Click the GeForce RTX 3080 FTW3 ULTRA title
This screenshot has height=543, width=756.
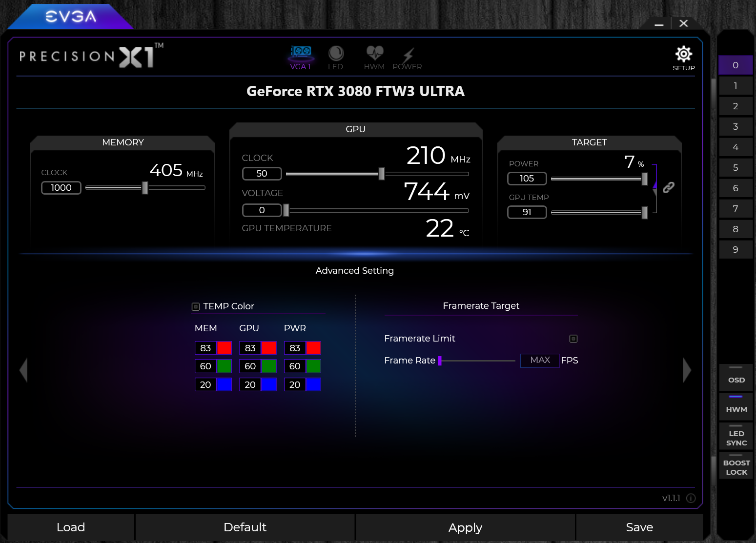pyautogui.click(x=355, y=91)
